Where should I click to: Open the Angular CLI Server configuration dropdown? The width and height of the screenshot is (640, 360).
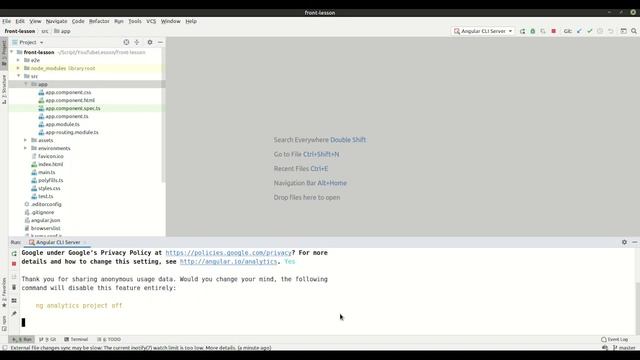pyautogui.click(x=483, y=31)
